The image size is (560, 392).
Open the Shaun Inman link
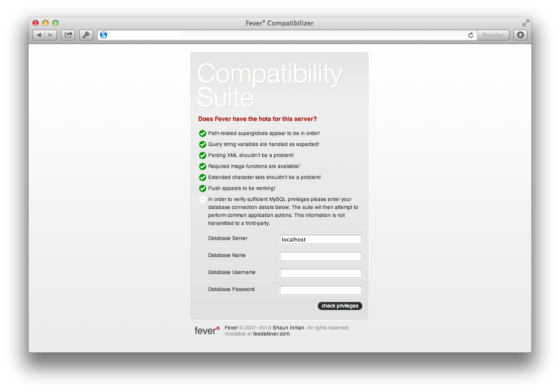click(x=288, y=328)
